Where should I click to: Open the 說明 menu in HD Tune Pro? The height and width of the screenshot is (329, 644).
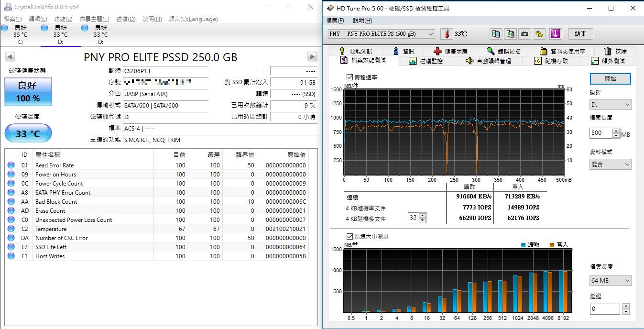[x=362, y=21]
